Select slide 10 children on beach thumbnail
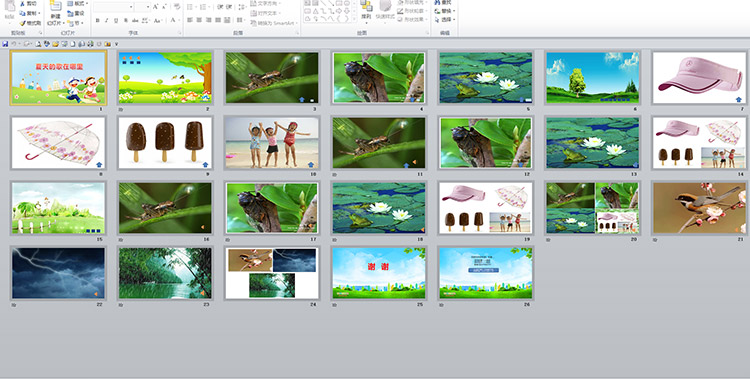 tap(272, 143)
